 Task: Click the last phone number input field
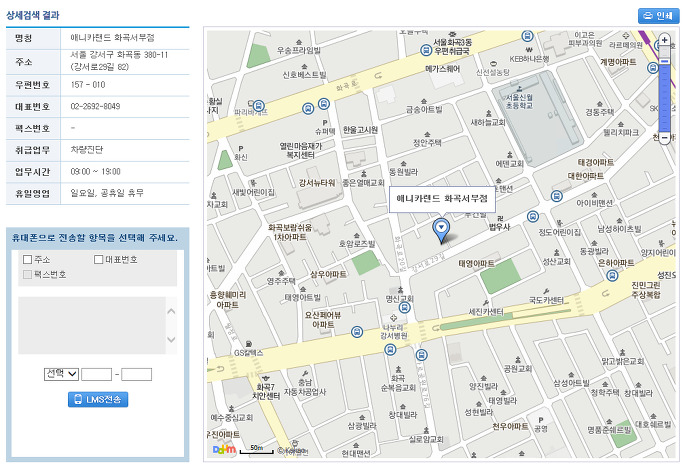tap(136, 374)
